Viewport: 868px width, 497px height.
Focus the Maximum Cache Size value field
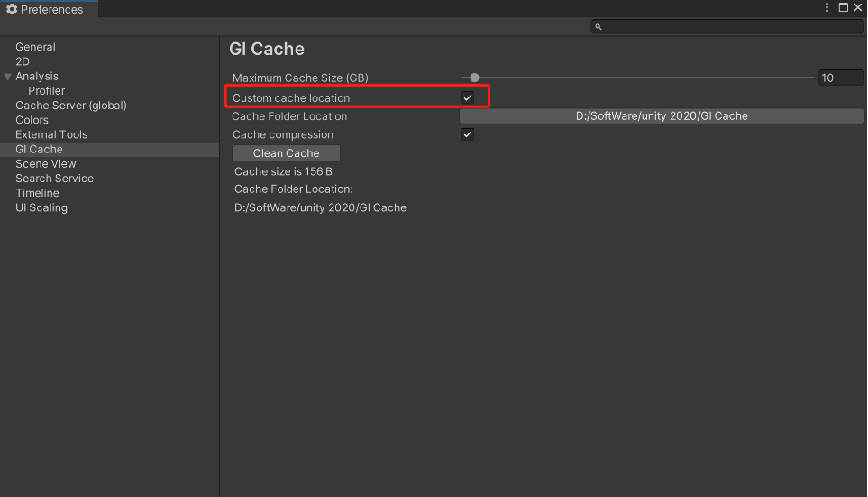(841, 78)
